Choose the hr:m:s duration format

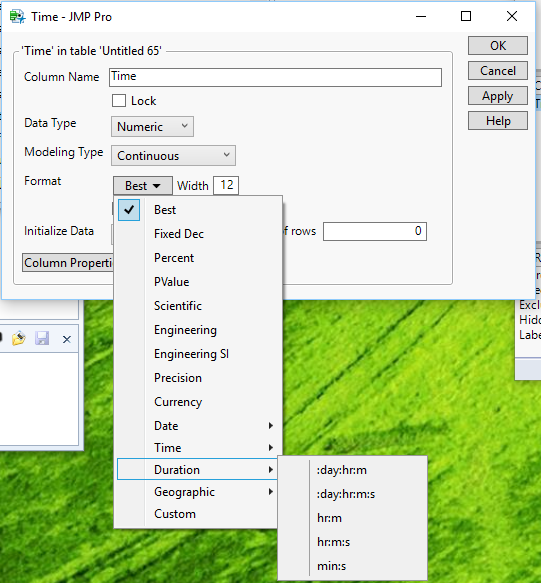[x=334, y=542]
